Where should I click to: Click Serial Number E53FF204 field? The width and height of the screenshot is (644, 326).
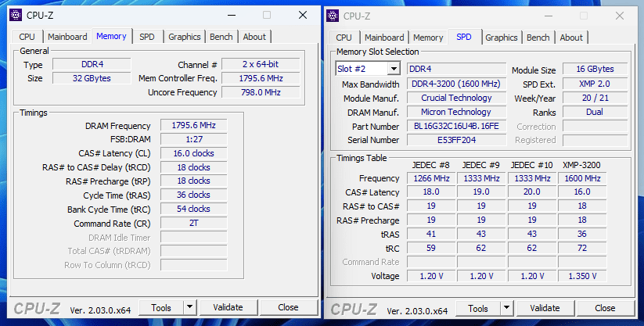pyautogui.click(x=456, y=140)
